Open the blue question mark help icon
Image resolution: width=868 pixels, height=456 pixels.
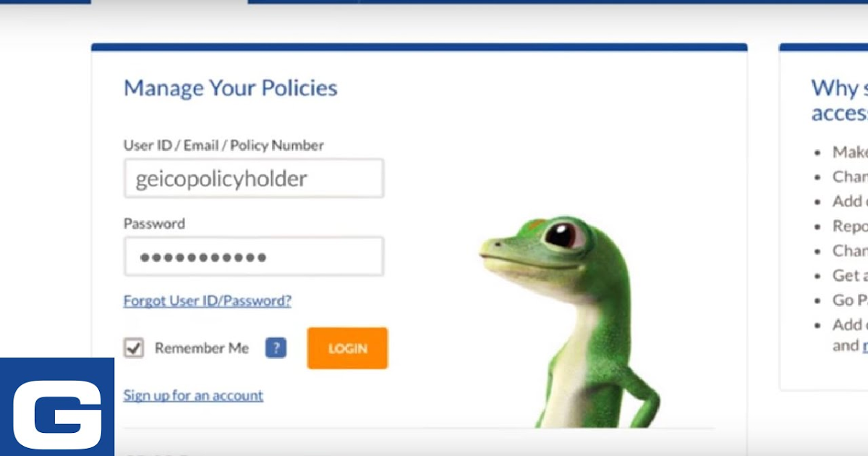276,348
